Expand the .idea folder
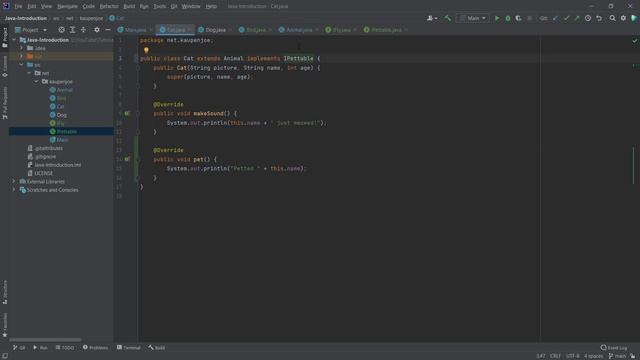The image size is (640, 360). (x=22, y=48)
